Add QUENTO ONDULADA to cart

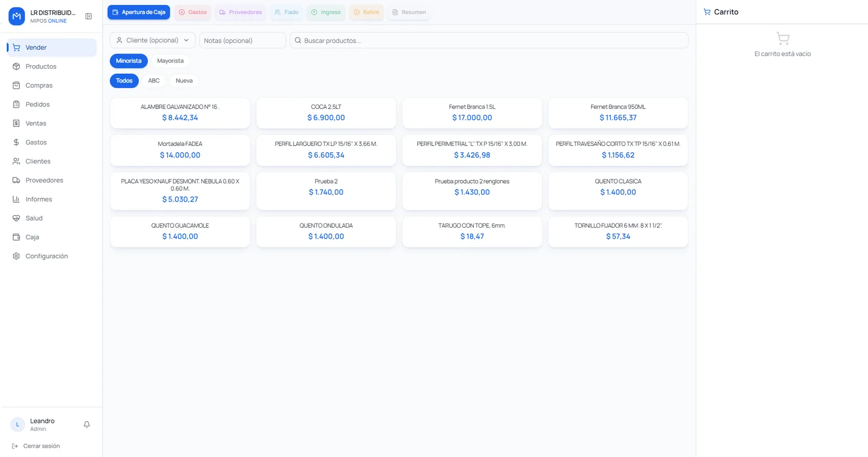click(326, 231)
